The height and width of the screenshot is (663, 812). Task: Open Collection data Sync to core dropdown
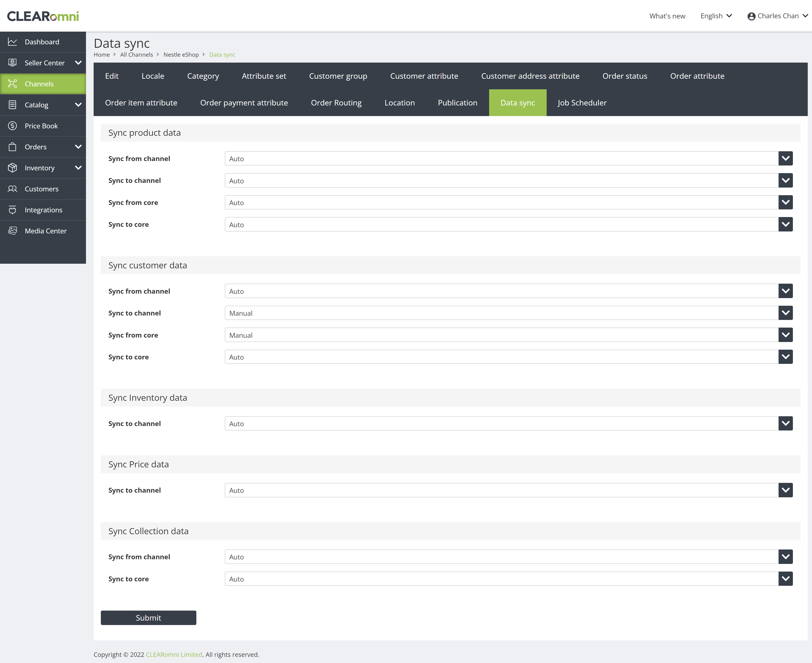point(509,579)
